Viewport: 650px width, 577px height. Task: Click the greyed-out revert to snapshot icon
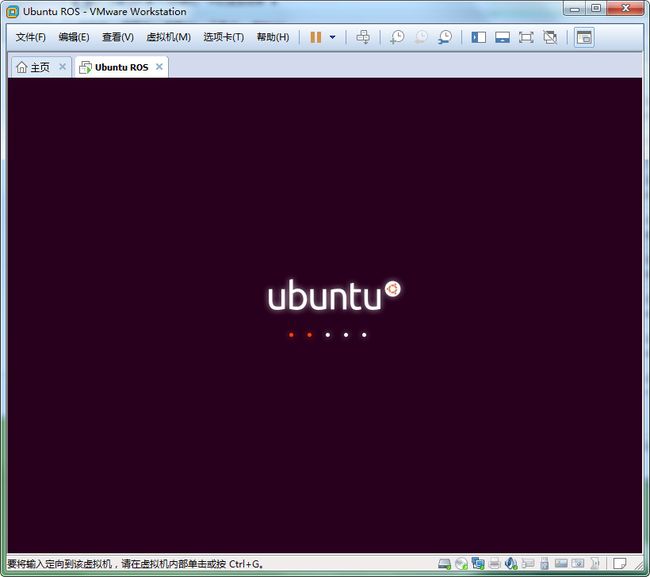[x=421, y=37]
